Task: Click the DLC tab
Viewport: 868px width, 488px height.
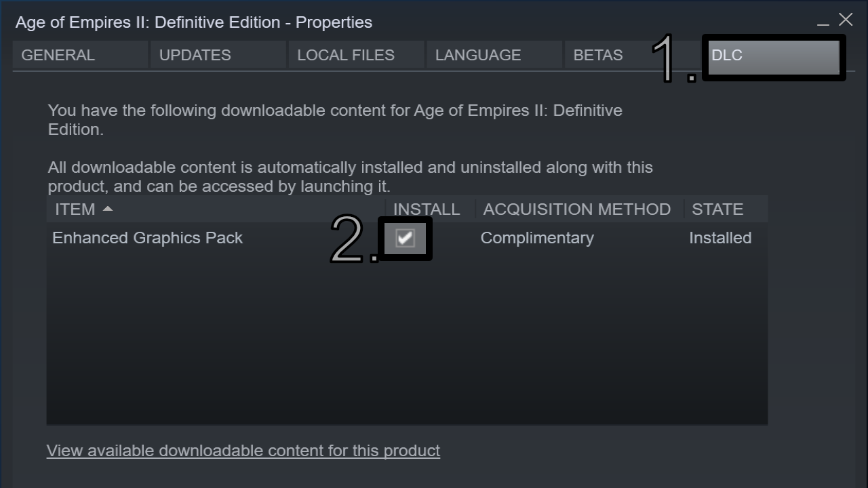Action: point(773,57)
